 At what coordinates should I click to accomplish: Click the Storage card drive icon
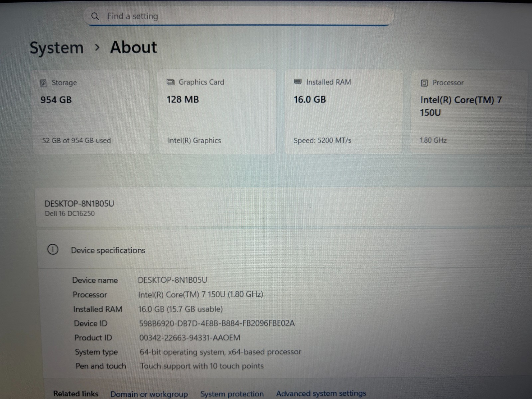click(44, 83)
